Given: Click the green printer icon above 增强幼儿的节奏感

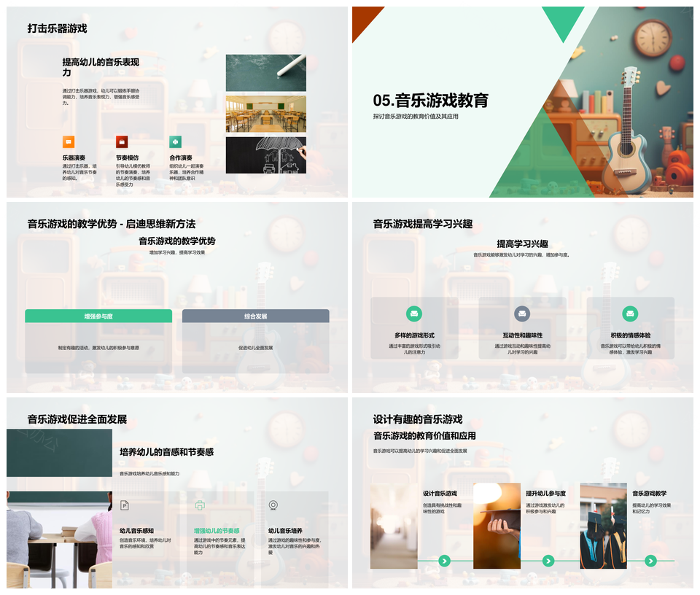Looking at the screenshot, I should (200, 505).
